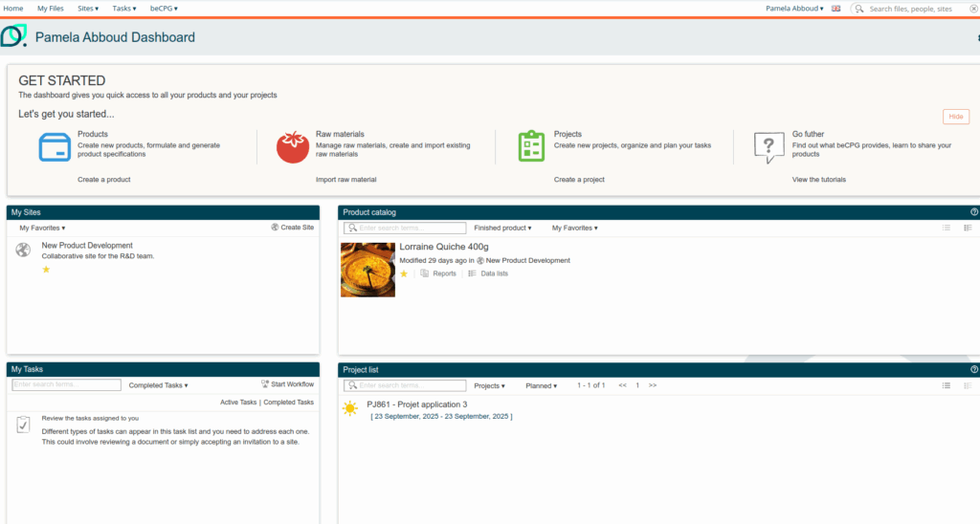Click the Product catalog help icon

tap(974, 212)
